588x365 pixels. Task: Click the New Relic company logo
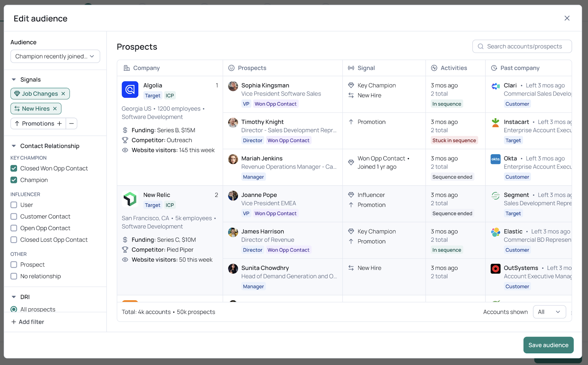(130, 199)
